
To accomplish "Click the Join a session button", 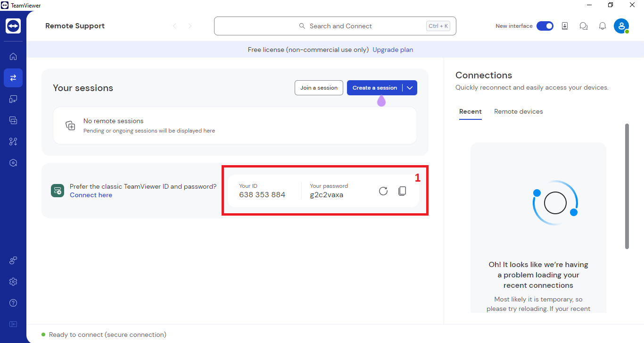I will pos(319,88).
